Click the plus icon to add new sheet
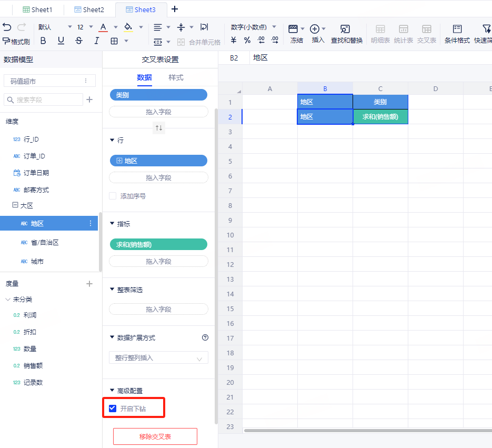The image size is (492, 448). pos(175,9)
